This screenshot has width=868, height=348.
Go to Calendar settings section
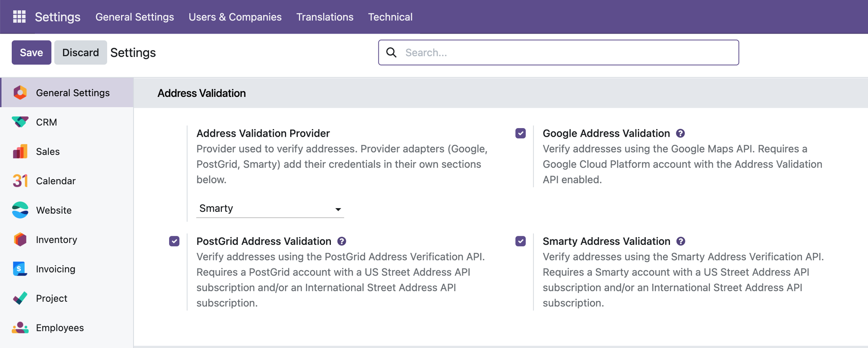pos(67,181)
